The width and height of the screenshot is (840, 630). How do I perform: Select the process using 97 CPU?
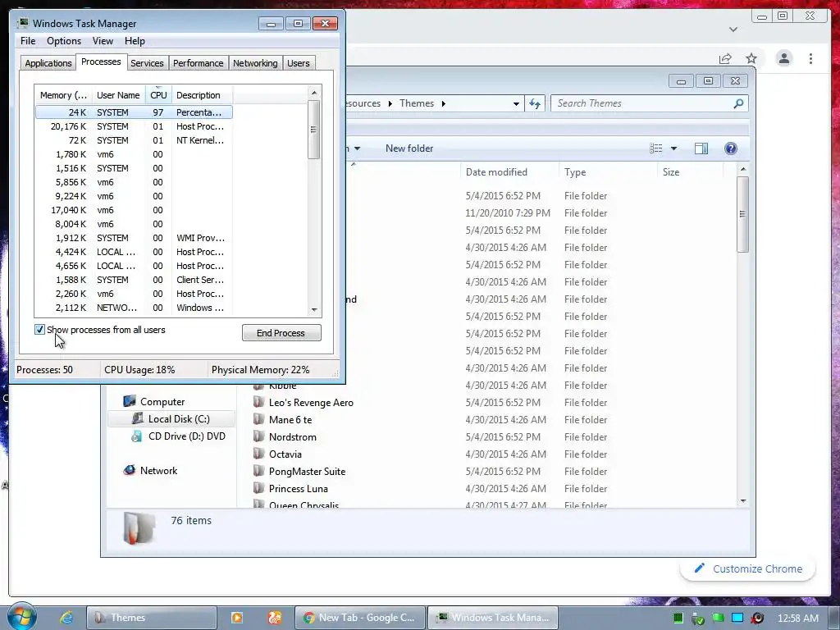134,112
